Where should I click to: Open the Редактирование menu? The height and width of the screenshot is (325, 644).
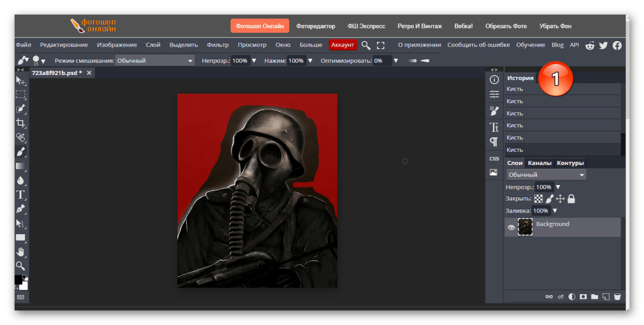click(64, 45)
